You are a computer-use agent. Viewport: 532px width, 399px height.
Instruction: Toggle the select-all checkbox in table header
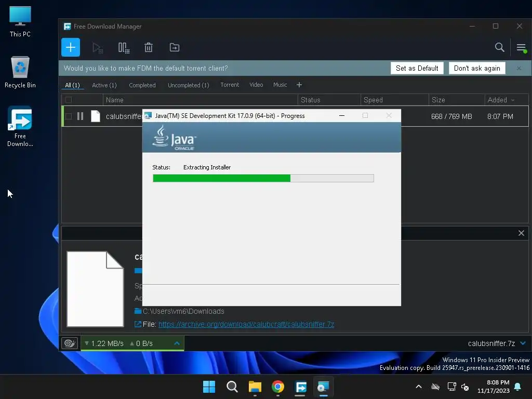click(69, 100)
